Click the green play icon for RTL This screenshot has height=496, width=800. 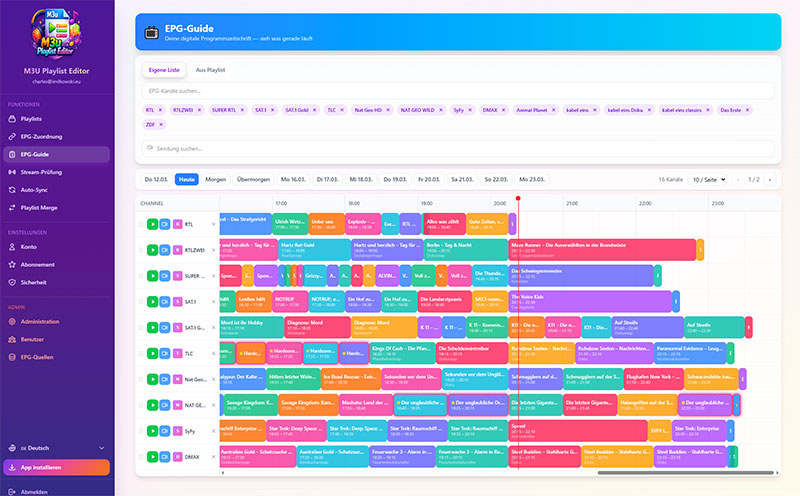[153, 224]
